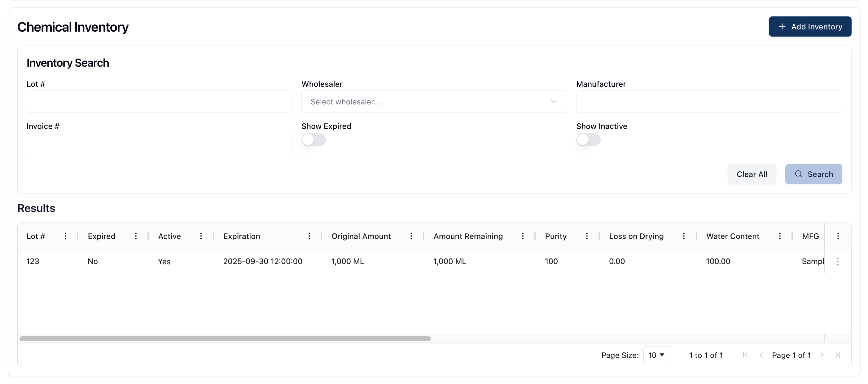Screen dimensions: 868x384
Task: Click horizontal scrollbar of results table
Action: pyautogui.click(x=225, y=338)
